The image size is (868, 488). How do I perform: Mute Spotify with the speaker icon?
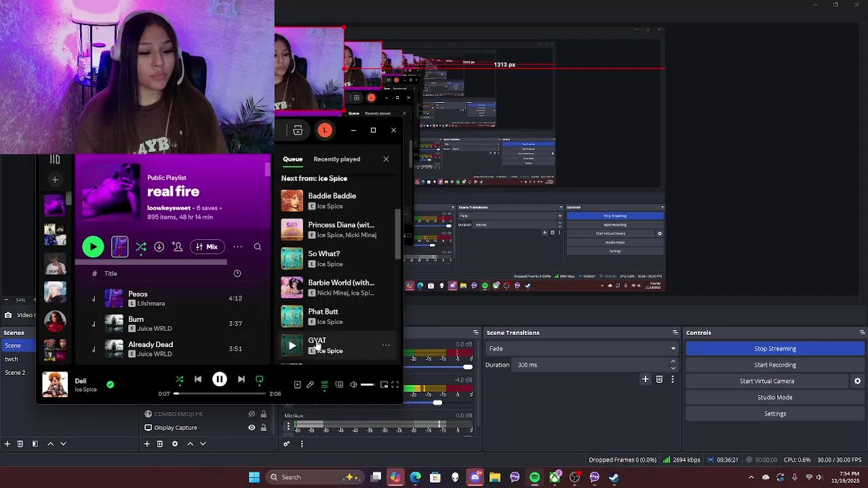(353, 385)
